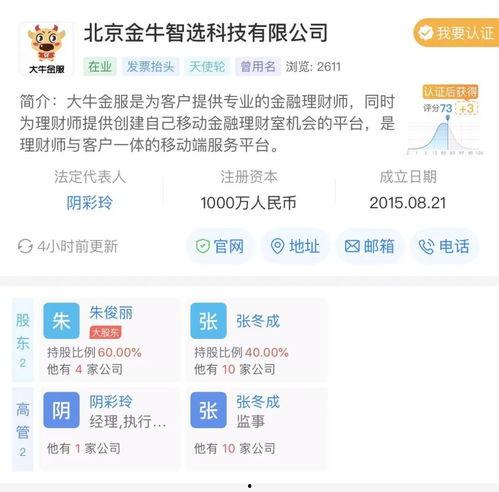Viewport: 499px width, 492px height.
Task: Open the 大牛金服 company logo
Action: (x=46, y=49)
